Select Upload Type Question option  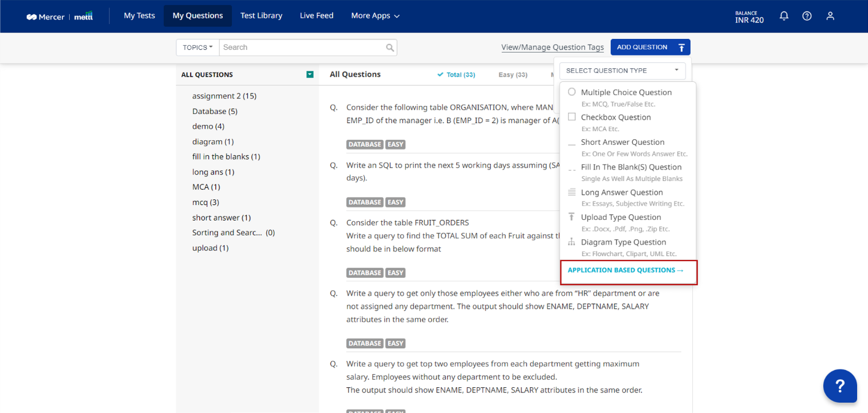click(x=621, y=217)
